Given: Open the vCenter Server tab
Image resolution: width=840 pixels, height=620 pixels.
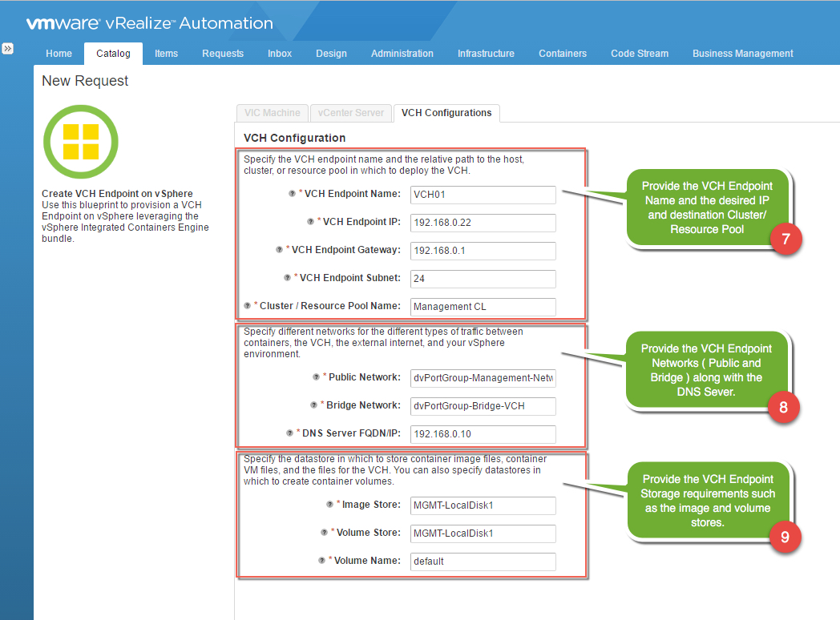Looking at the screenshot, I should (x=351, y=113).
